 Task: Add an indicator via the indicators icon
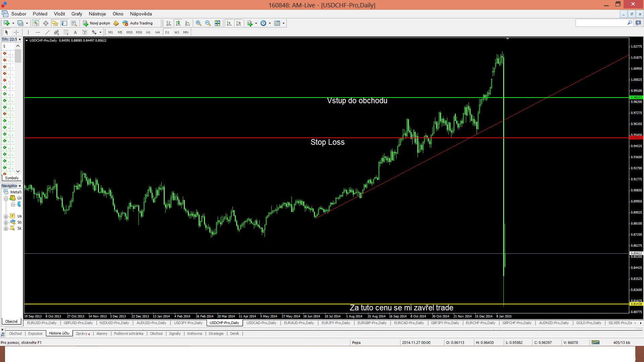coord(250,23)
